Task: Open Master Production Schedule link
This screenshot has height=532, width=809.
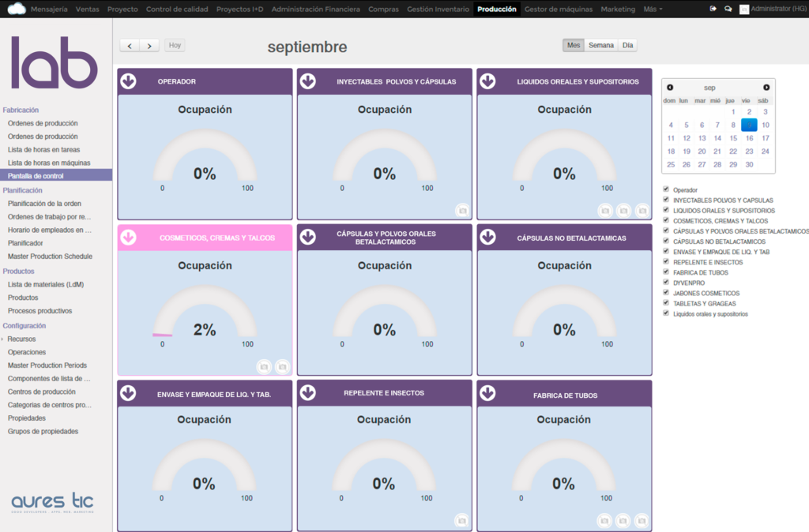Action: click(50, 257)
